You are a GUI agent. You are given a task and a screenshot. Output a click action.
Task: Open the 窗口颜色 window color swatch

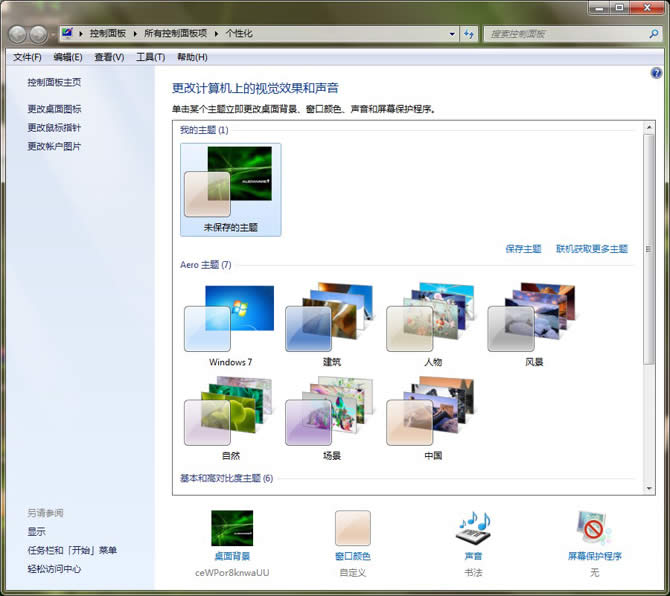[x=352, y=529]
